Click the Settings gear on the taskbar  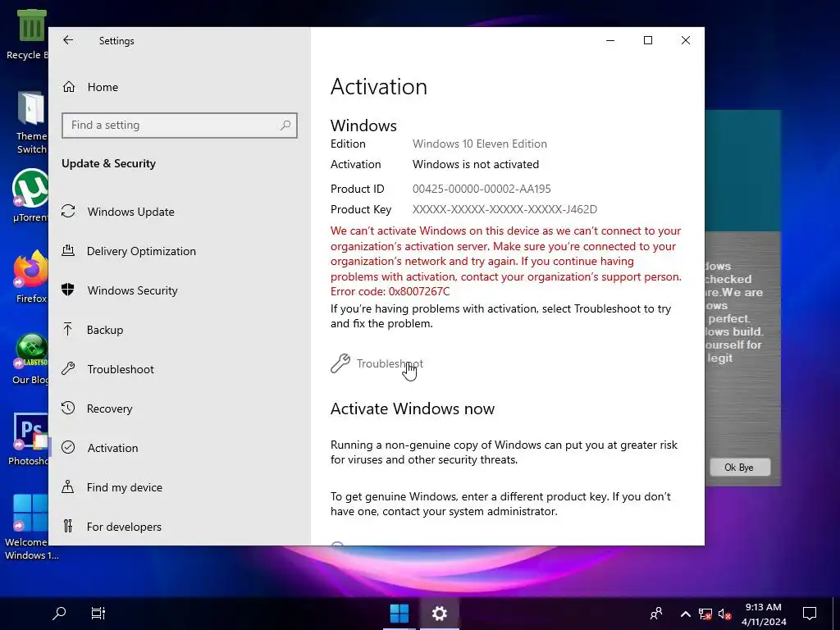pos(440,614)
